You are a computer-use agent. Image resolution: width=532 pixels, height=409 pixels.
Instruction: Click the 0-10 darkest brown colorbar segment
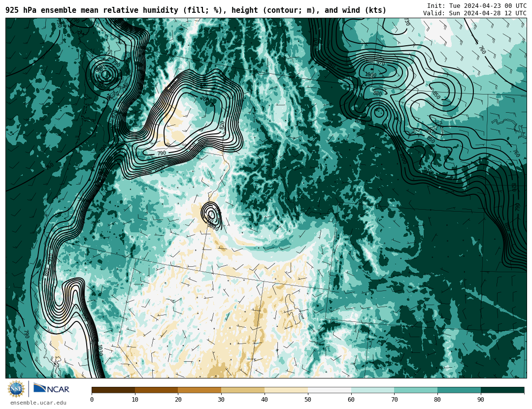pos(113,390)
